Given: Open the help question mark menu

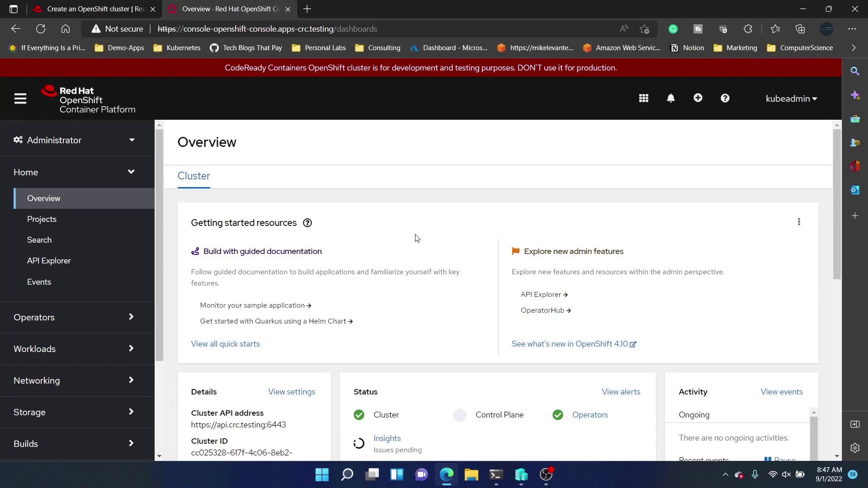Looking at the screenshot, I should (725, 99).
